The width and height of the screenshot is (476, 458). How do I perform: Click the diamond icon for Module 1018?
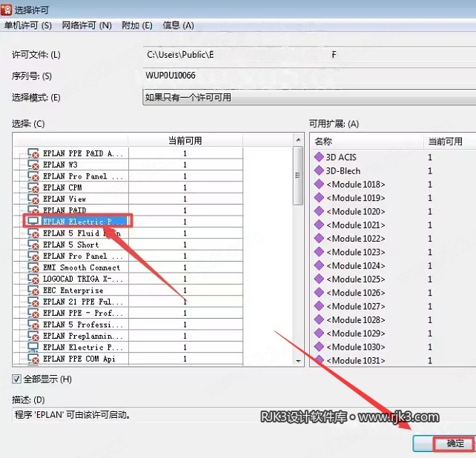click(319, 184)
